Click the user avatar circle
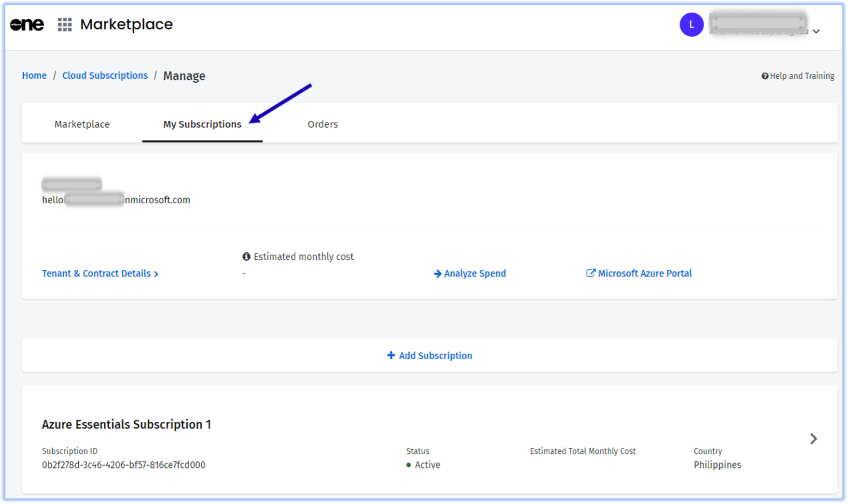 pos(691,24)
